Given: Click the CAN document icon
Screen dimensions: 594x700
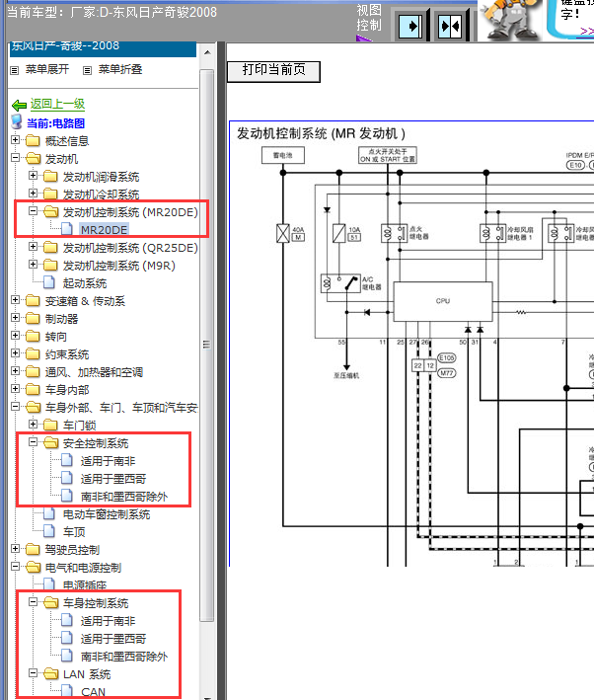Looking at the screenshot, I should (x=67, y=691).
